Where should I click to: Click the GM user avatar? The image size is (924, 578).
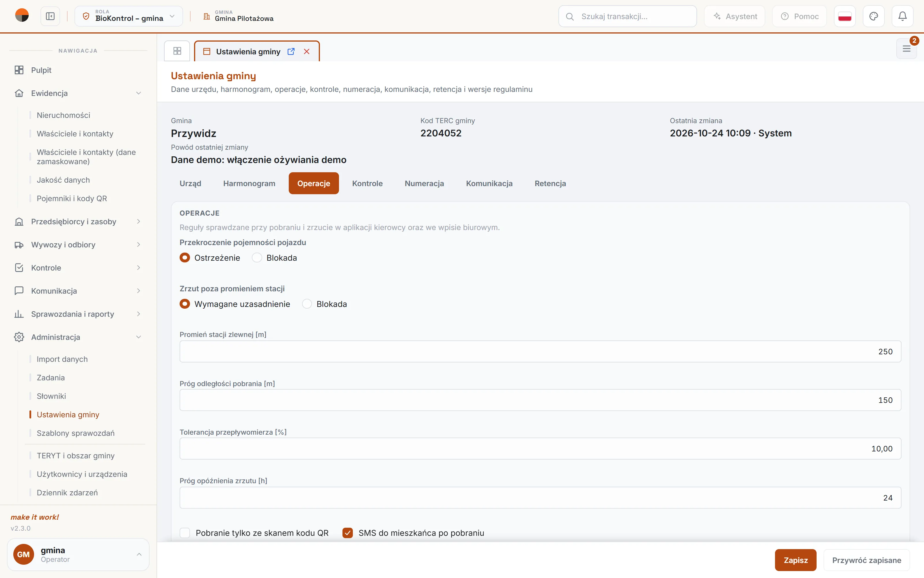(x=24, y=554)
